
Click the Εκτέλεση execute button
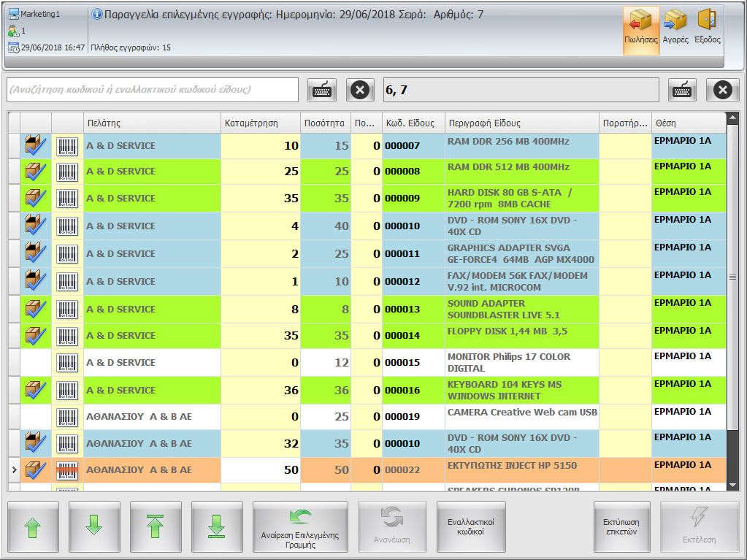(x=700, y=526)
